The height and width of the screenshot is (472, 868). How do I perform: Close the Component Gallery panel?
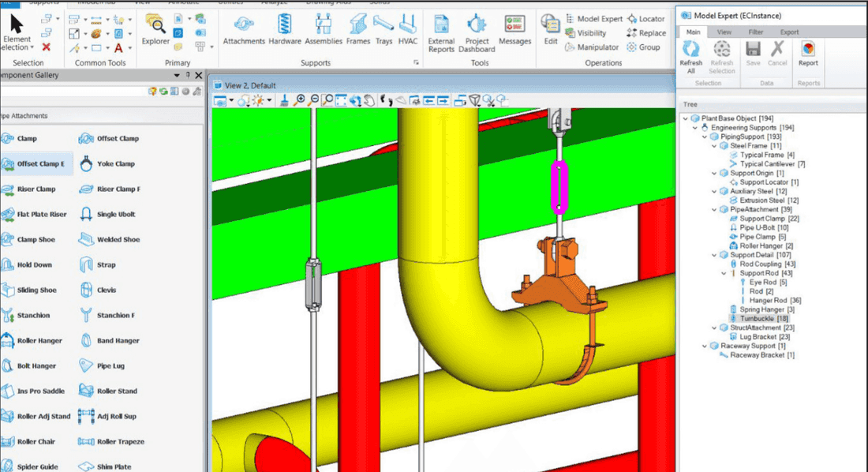(x=199, y=75)
